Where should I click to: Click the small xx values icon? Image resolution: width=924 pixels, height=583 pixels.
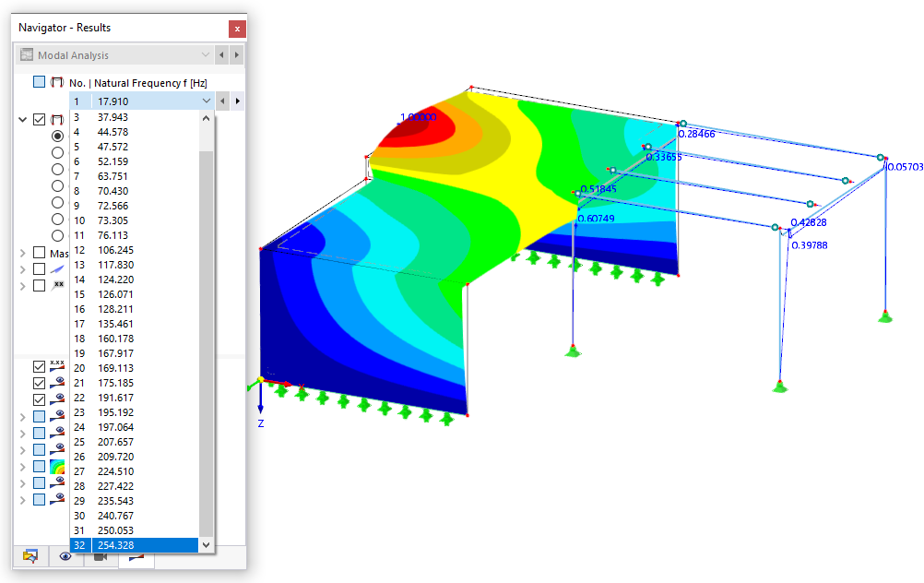click(58, 285)
